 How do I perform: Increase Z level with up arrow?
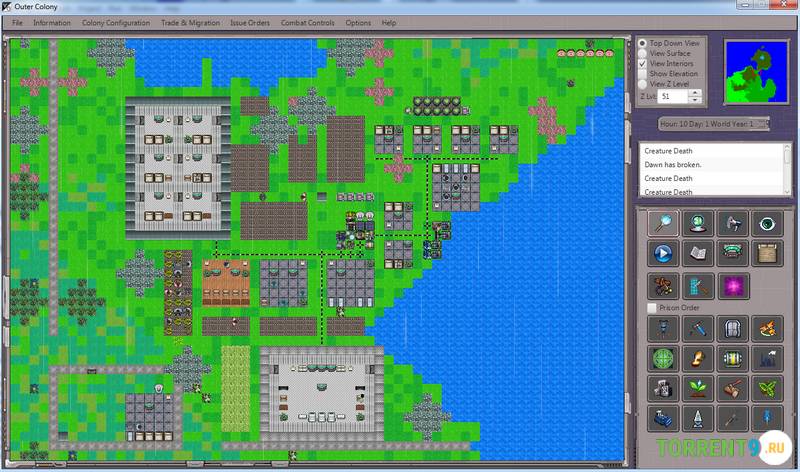point(696,92)
